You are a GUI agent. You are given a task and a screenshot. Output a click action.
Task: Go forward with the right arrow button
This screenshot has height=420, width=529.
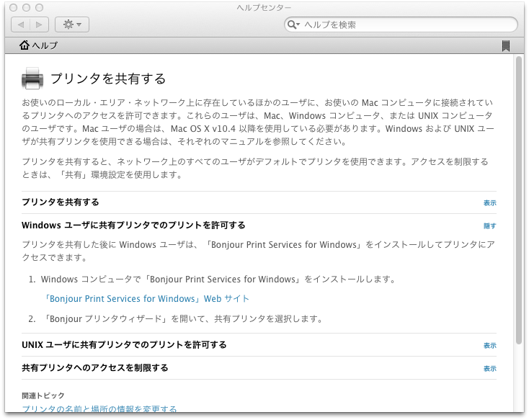click(39, 24)
